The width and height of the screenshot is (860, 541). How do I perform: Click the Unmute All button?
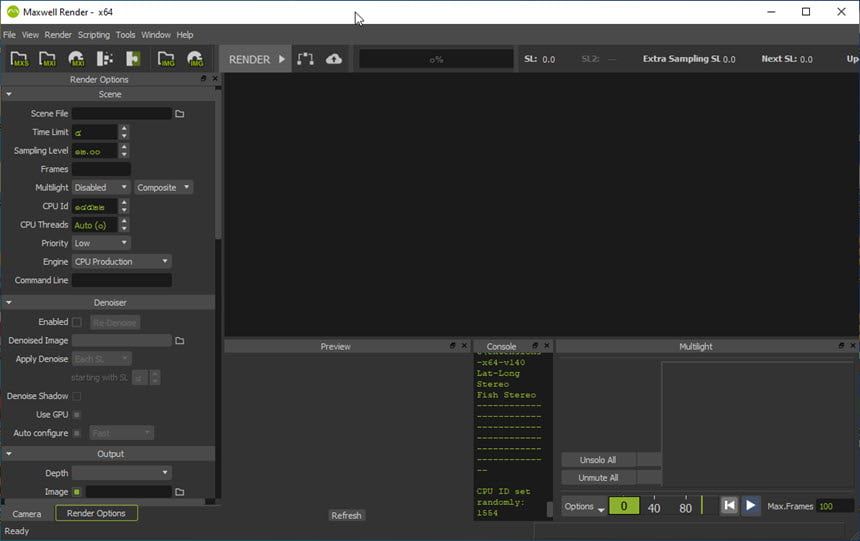coord(598,478)
